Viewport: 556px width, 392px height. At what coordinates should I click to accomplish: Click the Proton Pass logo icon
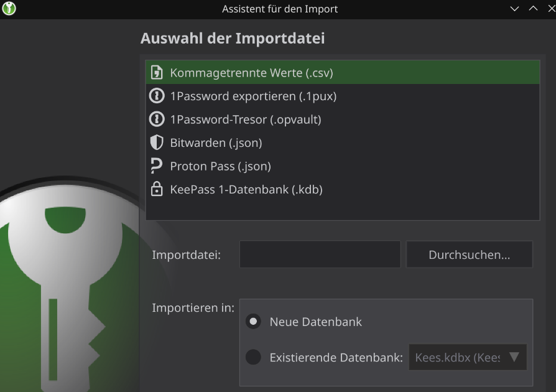point(156,166)
